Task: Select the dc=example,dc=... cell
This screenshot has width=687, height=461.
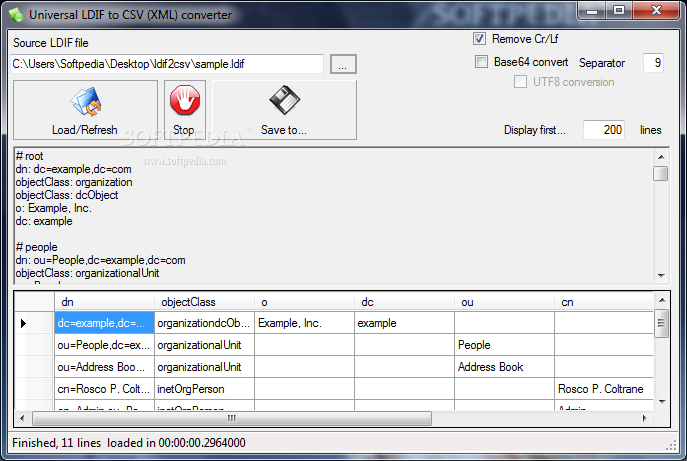Action: (x=104, y=323)
